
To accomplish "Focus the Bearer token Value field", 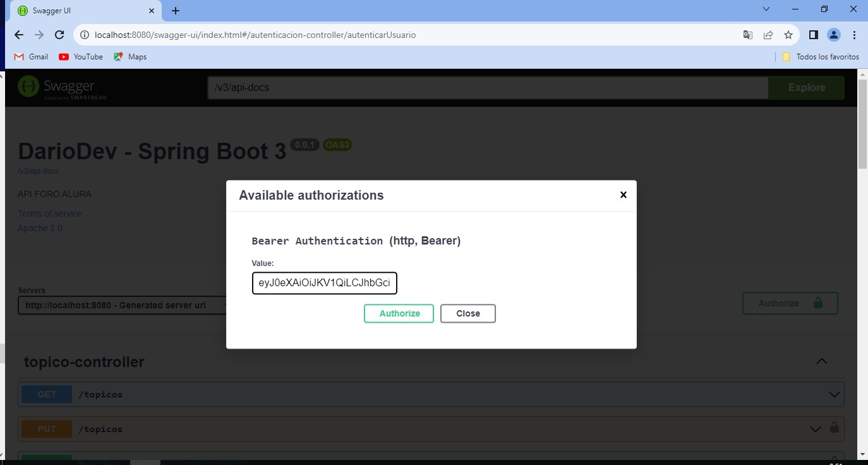I will tap(325, 283).
